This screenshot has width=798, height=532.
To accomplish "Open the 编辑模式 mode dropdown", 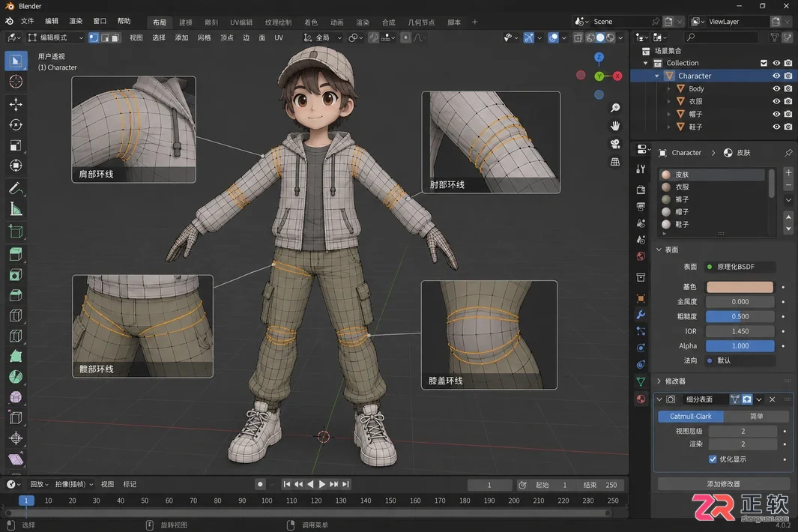I will click(55, 37).
